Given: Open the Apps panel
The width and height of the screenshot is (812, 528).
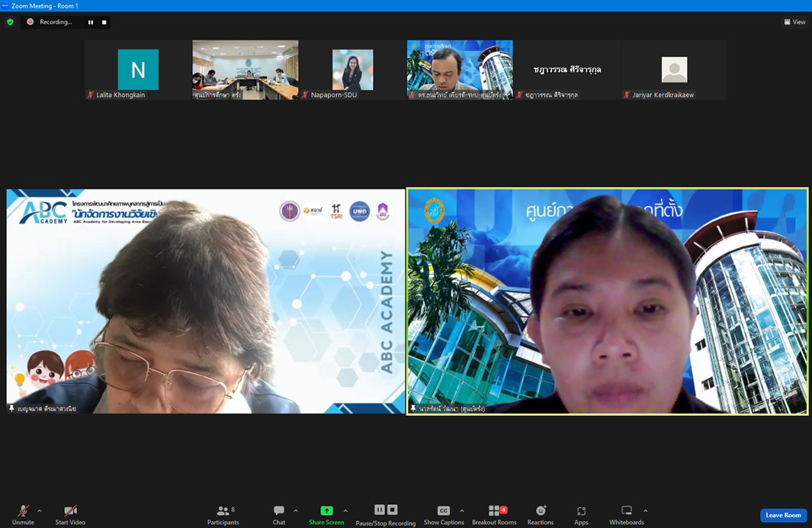Looking at the screenshot, I should pos(581,514).
